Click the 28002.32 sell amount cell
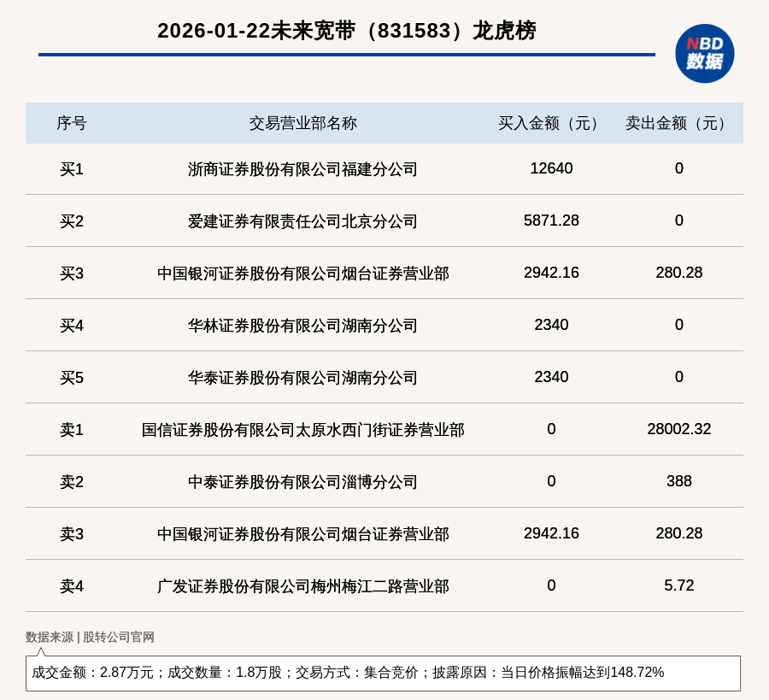The width and height of the screenshot is (769, 700). point(678,429)
